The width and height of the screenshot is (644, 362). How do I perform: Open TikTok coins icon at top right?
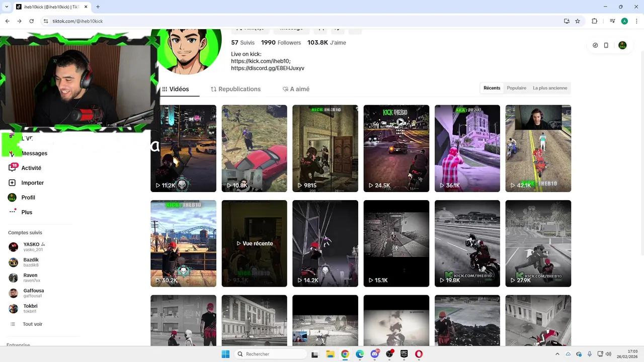click(x=595, y=45)
